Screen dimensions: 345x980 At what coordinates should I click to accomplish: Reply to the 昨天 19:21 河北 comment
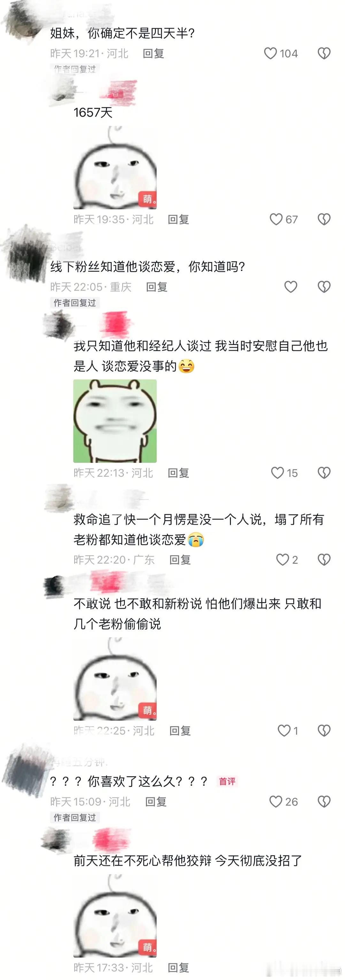point(153,54)
